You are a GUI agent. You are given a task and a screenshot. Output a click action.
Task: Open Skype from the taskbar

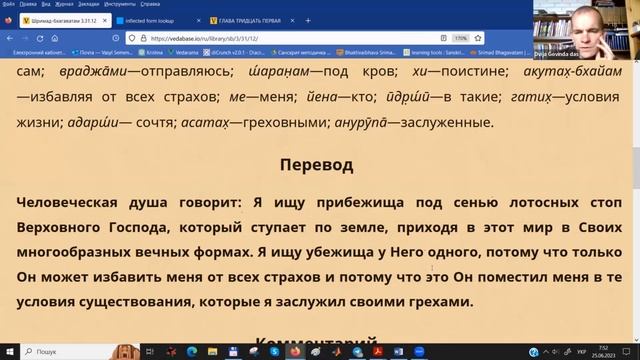[x=275, y=351]
